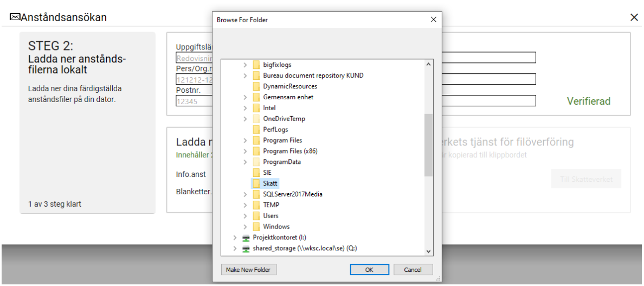Select the Gemensam enhet folder
The height and width of the screenshot is (286, 644).
[x=288, y=97]
